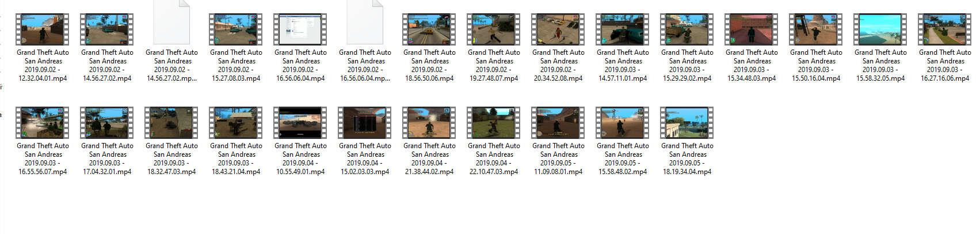Select thumbnail of 2019.09.05 - 11.09.08.01.mp4
The image size is (980, 234).
point(558,123)
